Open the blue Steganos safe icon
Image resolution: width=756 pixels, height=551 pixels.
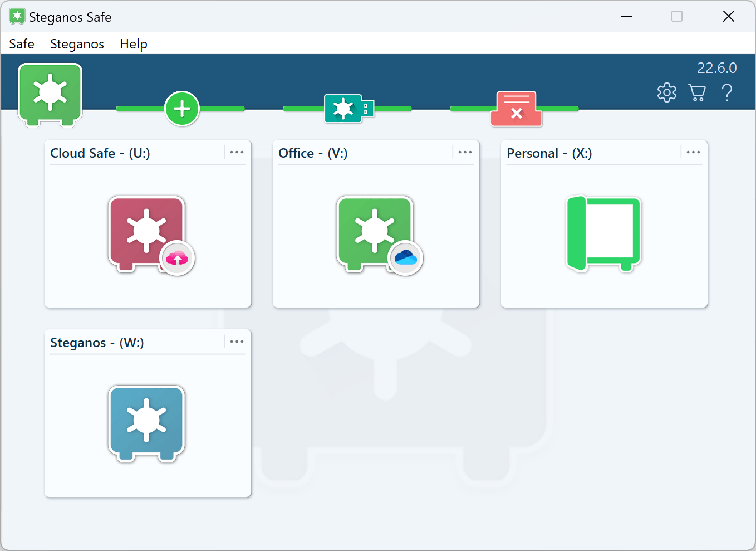(147, 422)
